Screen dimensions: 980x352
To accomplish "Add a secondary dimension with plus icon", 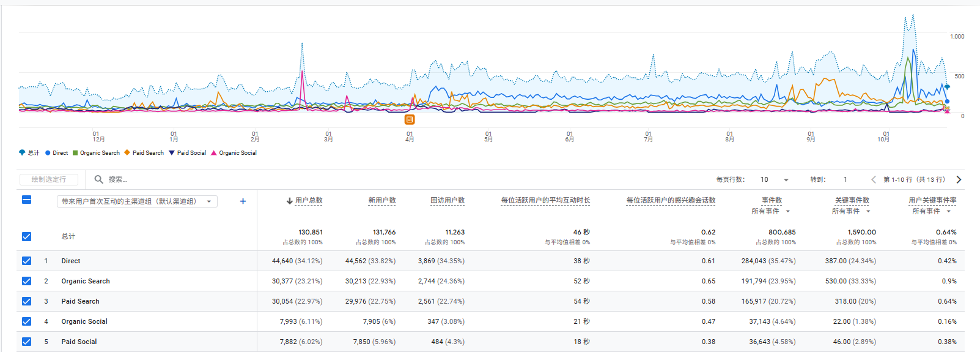I will (243, 201).
